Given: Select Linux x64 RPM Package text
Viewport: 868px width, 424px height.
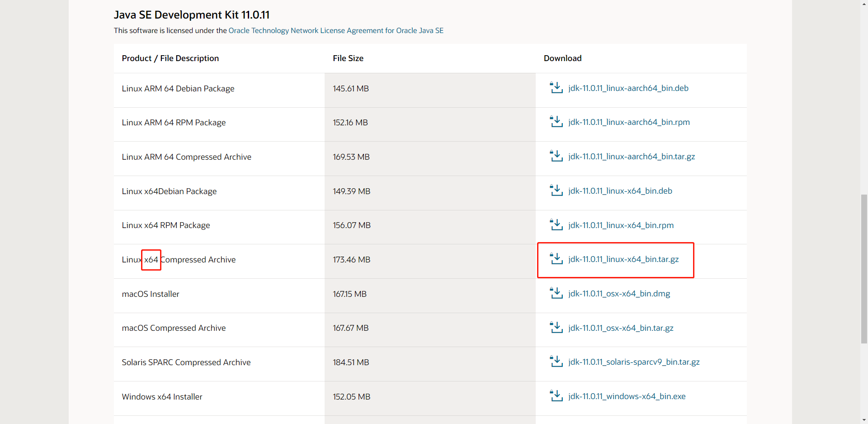Looking at the screenshot, I should click(x=166, y=225).
